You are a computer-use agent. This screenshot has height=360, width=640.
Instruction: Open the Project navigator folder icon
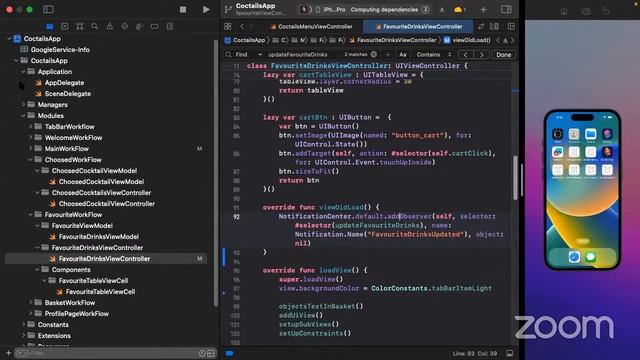tap(50, 27)
